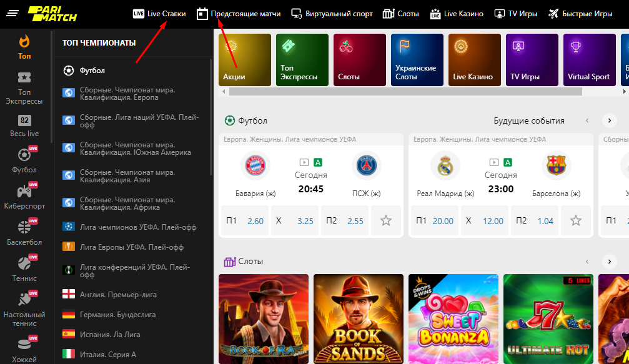Open TV Игры in top menu
This screenshot has width=629, height=364.
(516, 14)
